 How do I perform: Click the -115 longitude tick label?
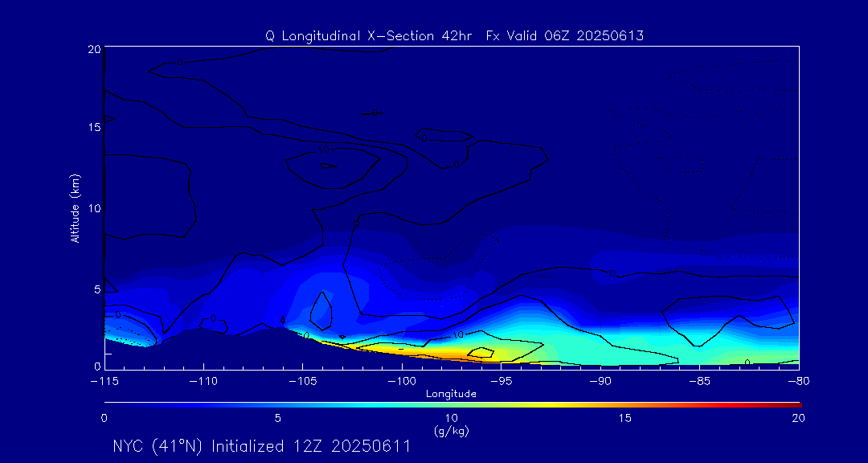coord(104,382)
